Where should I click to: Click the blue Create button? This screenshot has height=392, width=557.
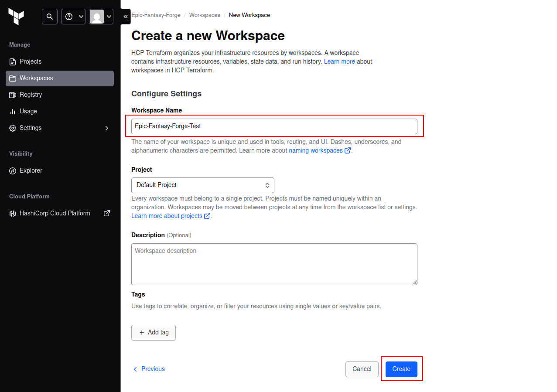pyautogui.click(x=401, y=369)
